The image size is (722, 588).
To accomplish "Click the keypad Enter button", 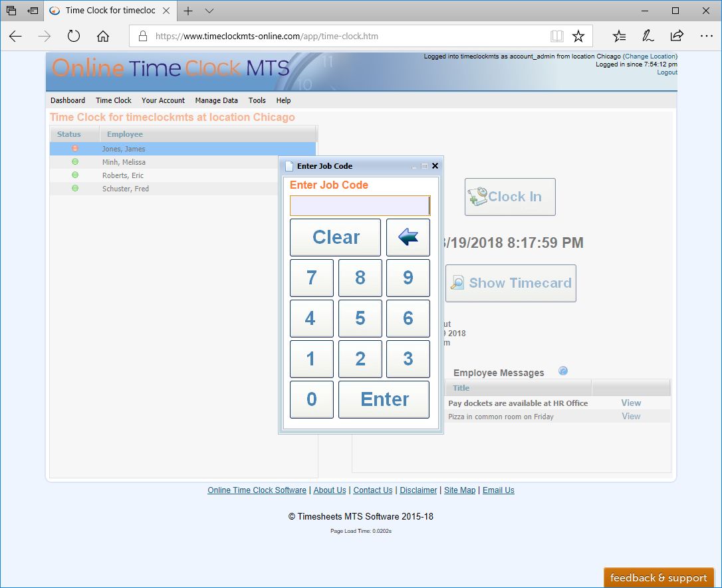I will tap(384, 399).
